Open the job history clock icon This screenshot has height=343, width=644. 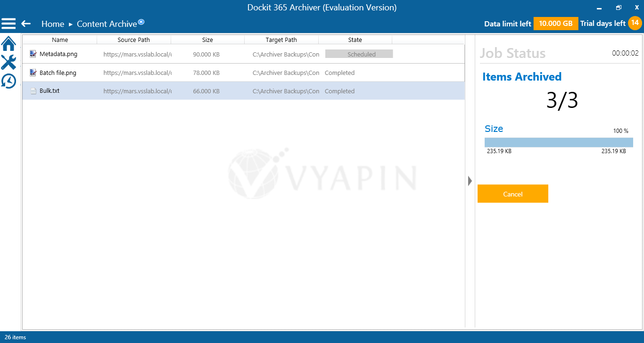pos(8,81)
